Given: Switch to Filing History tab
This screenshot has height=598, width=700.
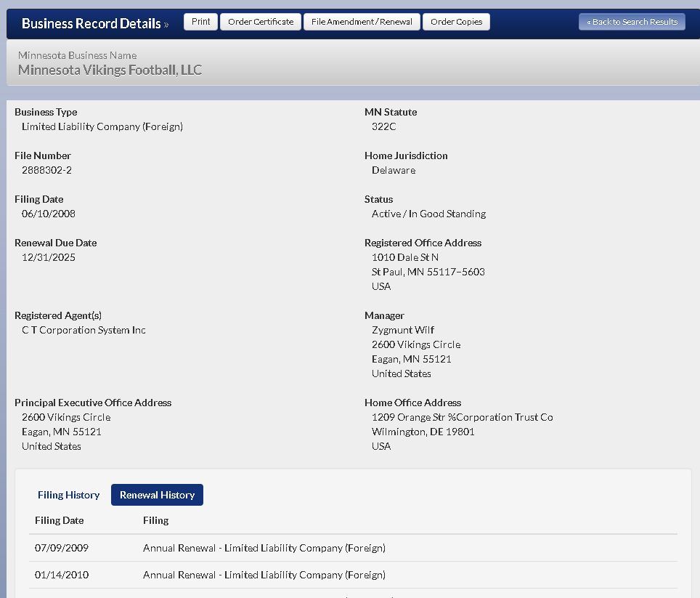Looking at the screenshot, I should pos(69,495).
